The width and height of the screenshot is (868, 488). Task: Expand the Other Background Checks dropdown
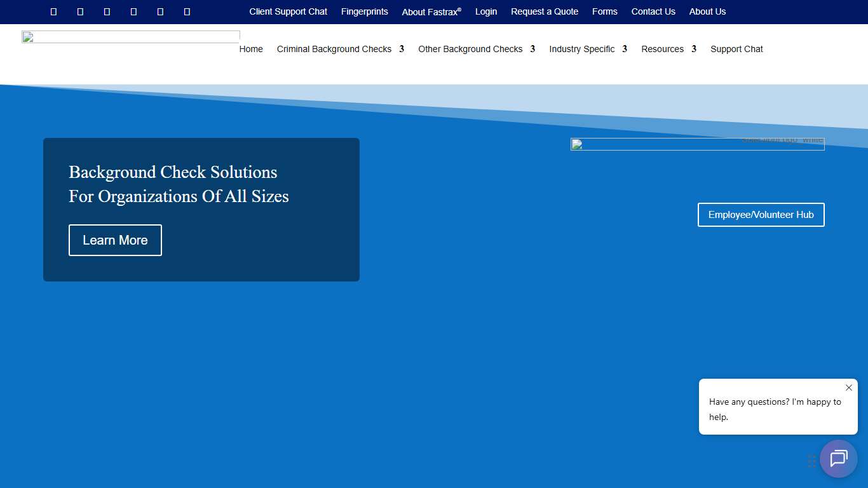470,49
